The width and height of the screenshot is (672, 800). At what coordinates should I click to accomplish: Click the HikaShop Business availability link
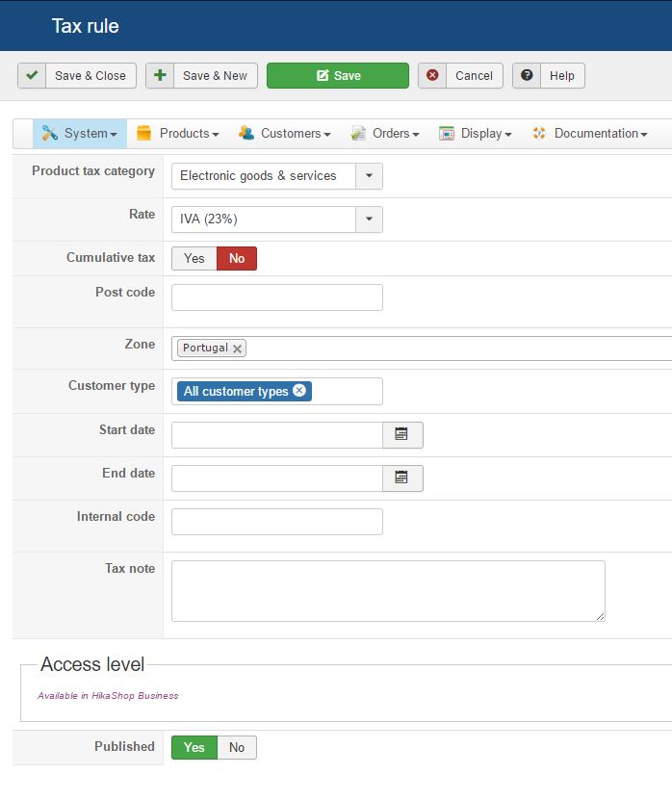(x=108, y=696)
